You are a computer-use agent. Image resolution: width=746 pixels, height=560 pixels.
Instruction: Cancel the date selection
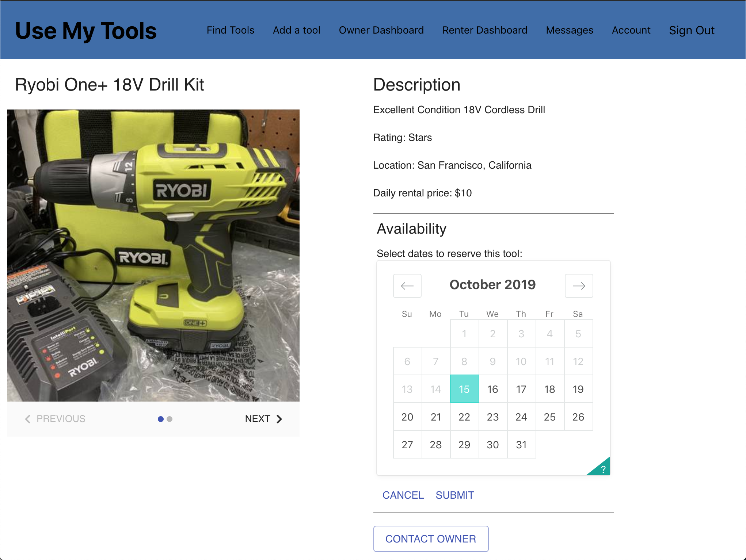click(403, 495)
